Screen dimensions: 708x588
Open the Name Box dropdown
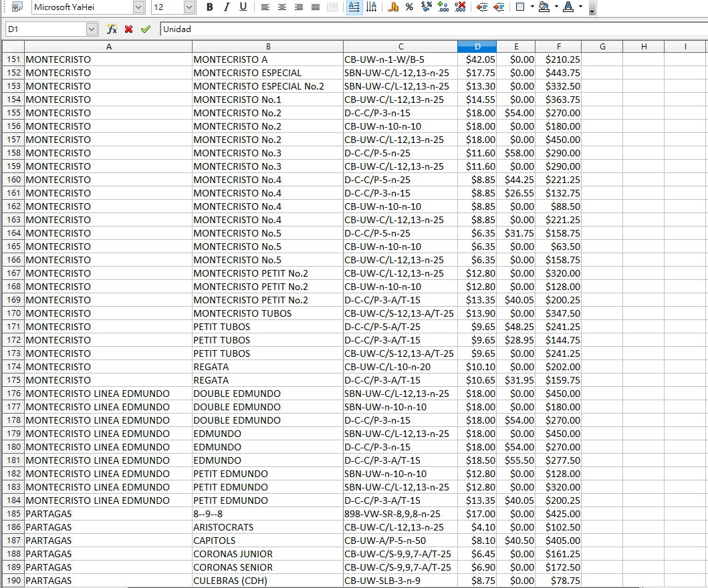pyautogui.click(x=92, y=29)
